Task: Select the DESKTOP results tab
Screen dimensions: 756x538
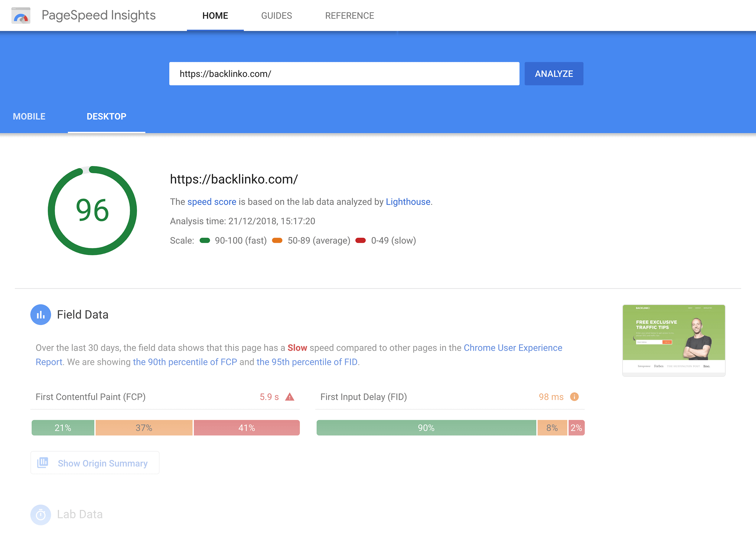Action: [106, 116]
